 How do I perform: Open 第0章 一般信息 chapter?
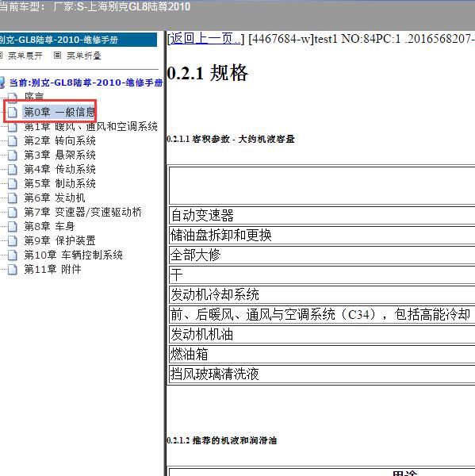[59, 112]
